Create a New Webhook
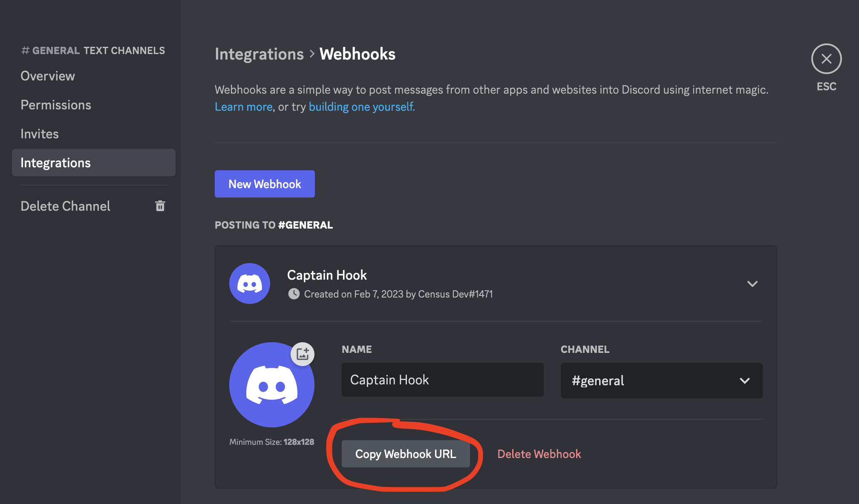The width and height of the screenshot is (859, 504). pos(265,184)
